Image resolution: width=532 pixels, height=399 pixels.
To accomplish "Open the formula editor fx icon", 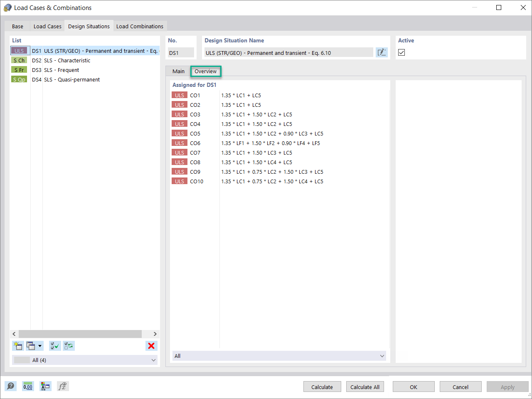I will [63, 386].
